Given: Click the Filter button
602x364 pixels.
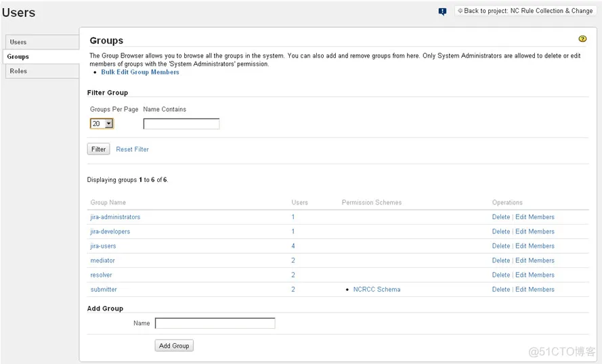Looking at the screenshot, I should point(98,150).
